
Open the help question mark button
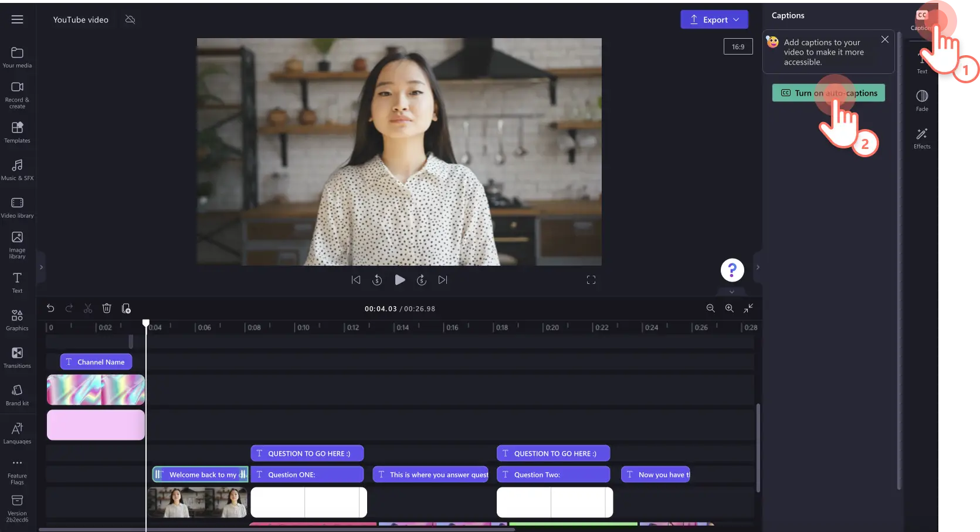[732, 270]
